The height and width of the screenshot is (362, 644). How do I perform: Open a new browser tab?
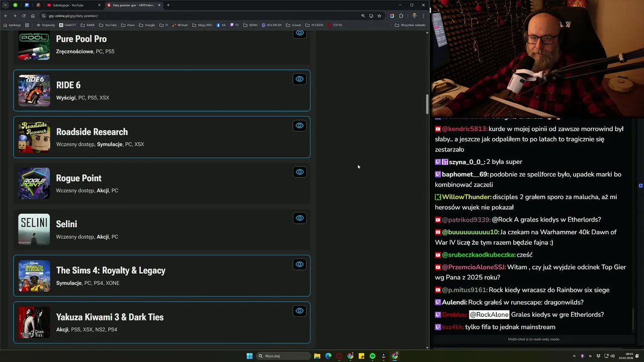pyautogui.click(x=168, y=5)
